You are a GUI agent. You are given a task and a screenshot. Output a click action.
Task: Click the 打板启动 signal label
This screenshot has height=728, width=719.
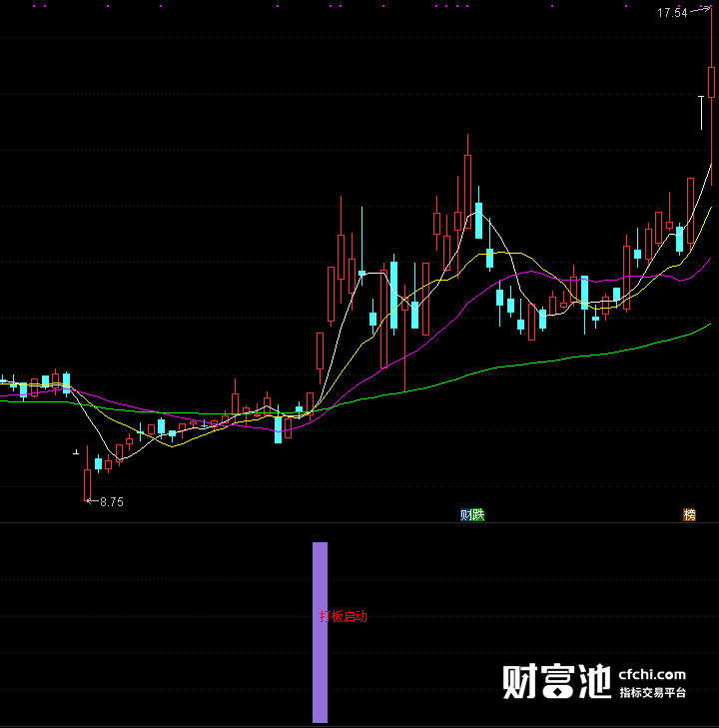tap(344, 616)
